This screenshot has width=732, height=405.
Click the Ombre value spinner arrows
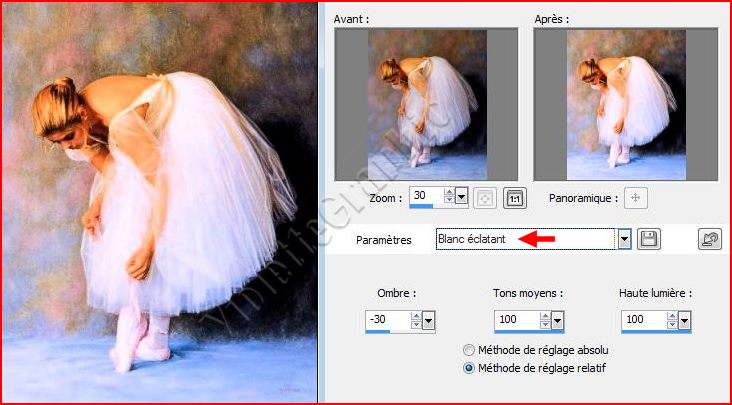[416, 320]
